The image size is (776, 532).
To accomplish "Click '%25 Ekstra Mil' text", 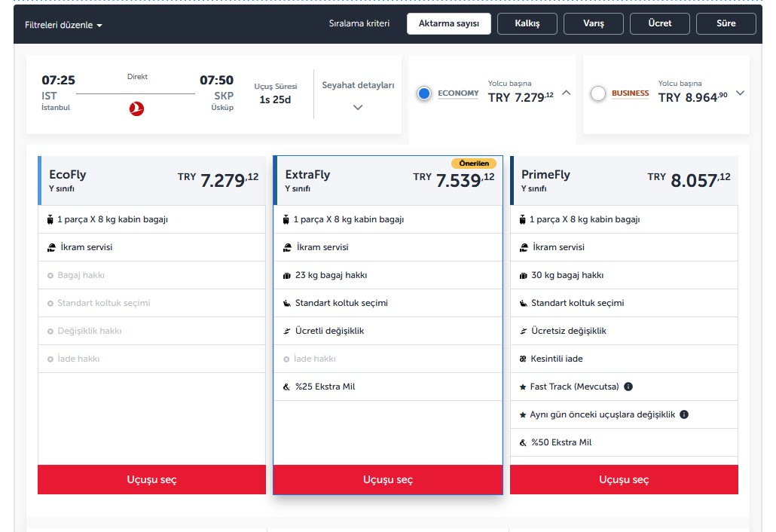I will click(325, 387).
